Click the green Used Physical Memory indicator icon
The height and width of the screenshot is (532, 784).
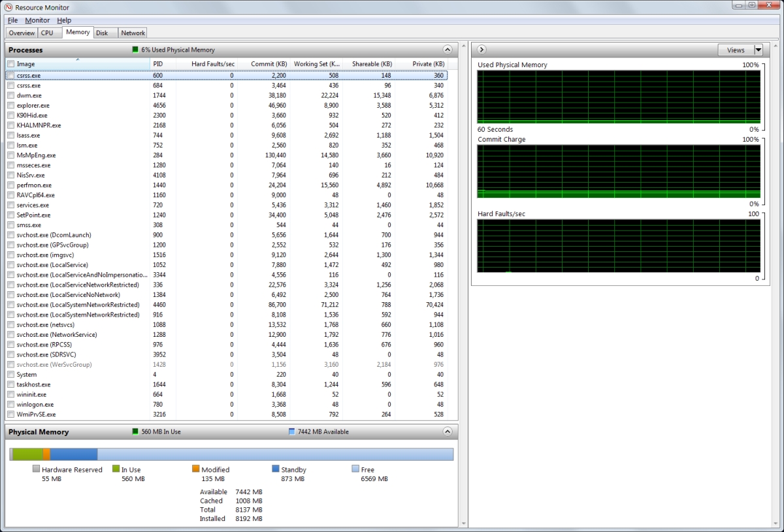135,50
